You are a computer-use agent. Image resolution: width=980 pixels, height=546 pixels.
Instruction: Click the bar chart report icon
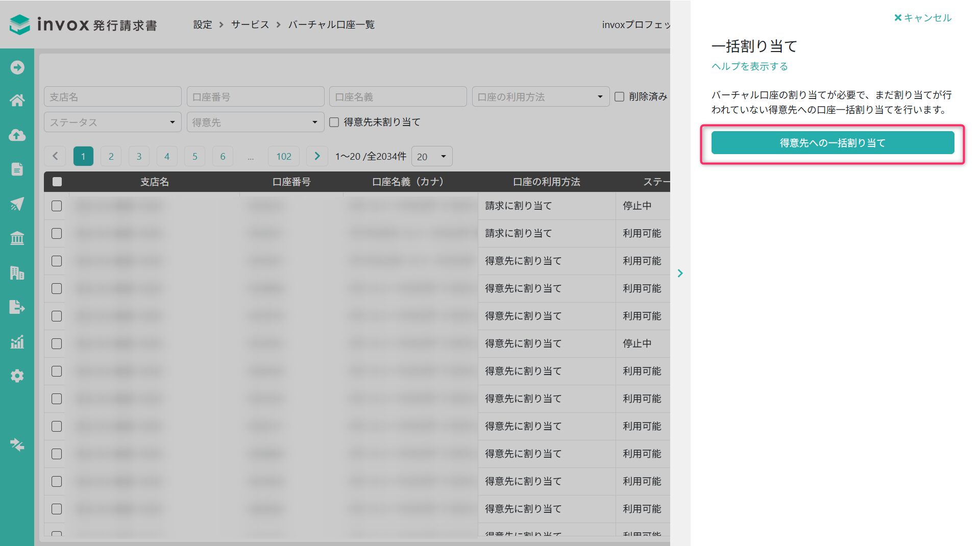17,342
